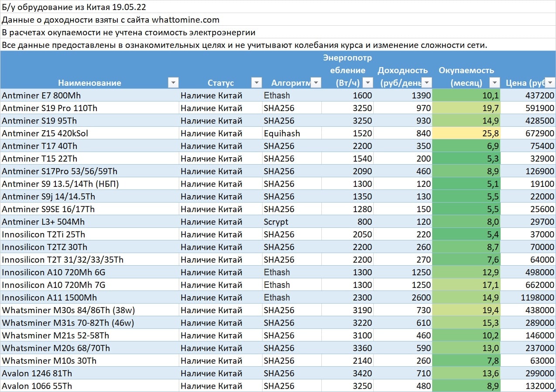Click the Equihash algorithm cell
556x392 pixels.
point(292,133)
